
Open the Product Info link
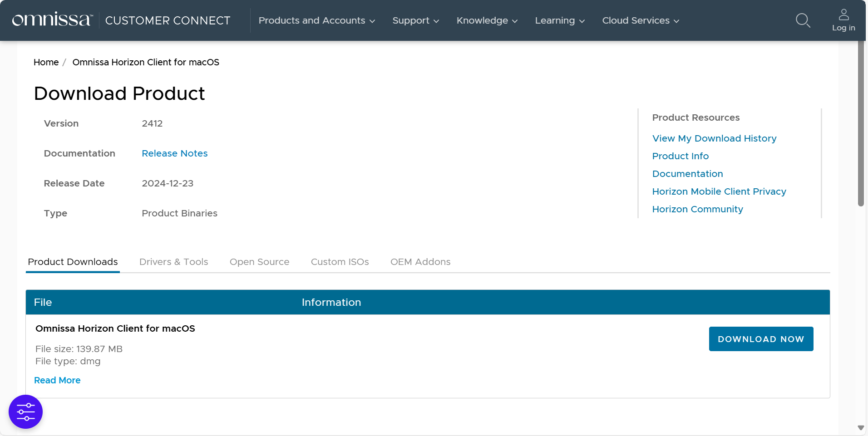[x=680, y=156]
